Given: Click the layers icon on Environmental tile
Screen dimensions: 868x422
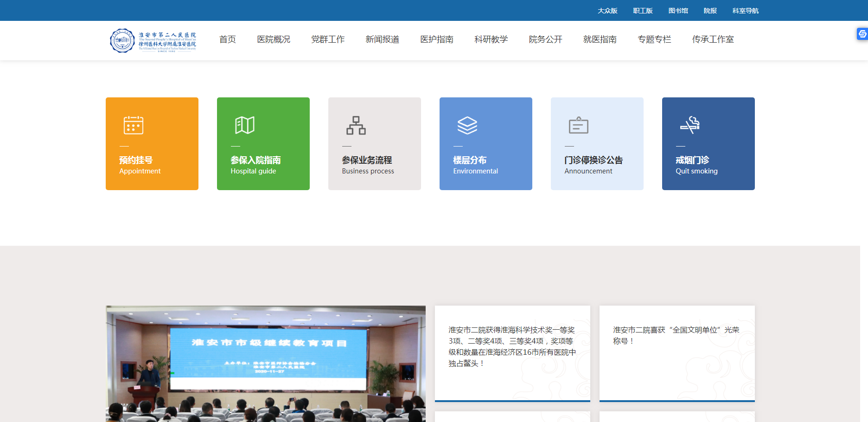Looking at the screenshot, I should [x=467, y=125].
